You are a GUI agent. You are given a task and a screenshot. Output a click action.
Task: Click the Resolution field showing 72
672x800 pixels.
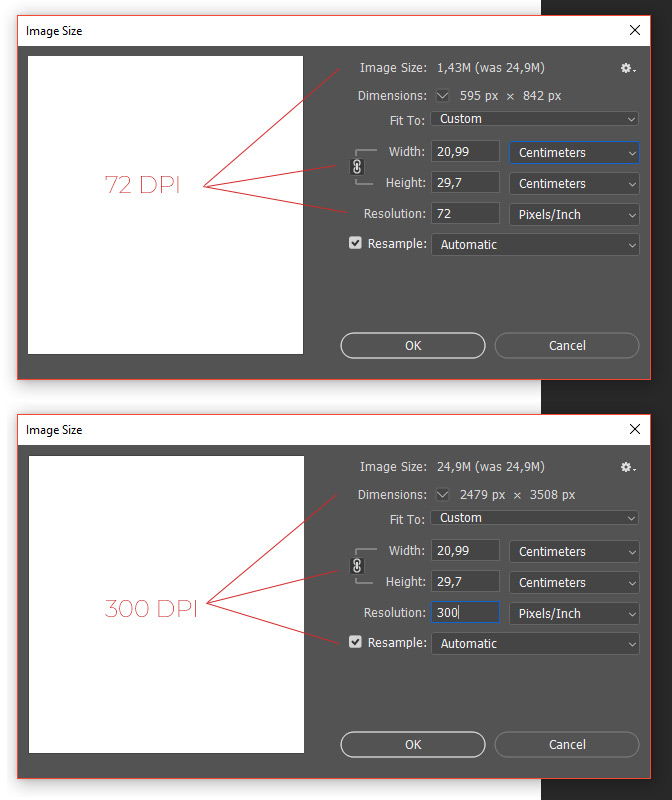coord(465,213)
